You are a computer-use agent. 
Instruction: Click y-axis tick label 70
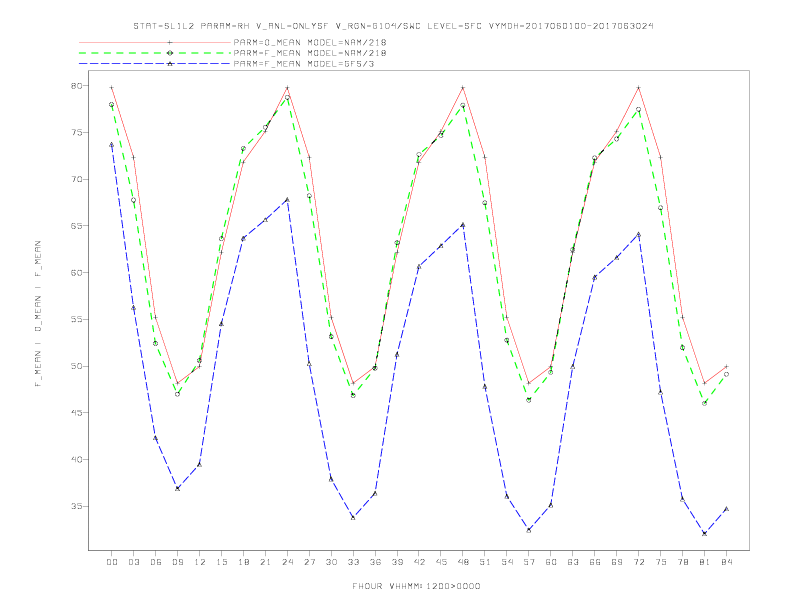pyautogui.click(x=76, y=179)
